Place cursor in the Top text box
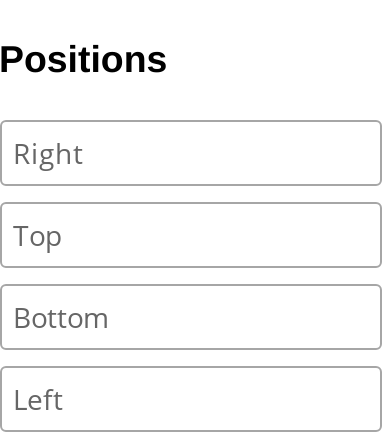This screenshot has width=382, height=432. pyautogui.click(x=191, y=235)
